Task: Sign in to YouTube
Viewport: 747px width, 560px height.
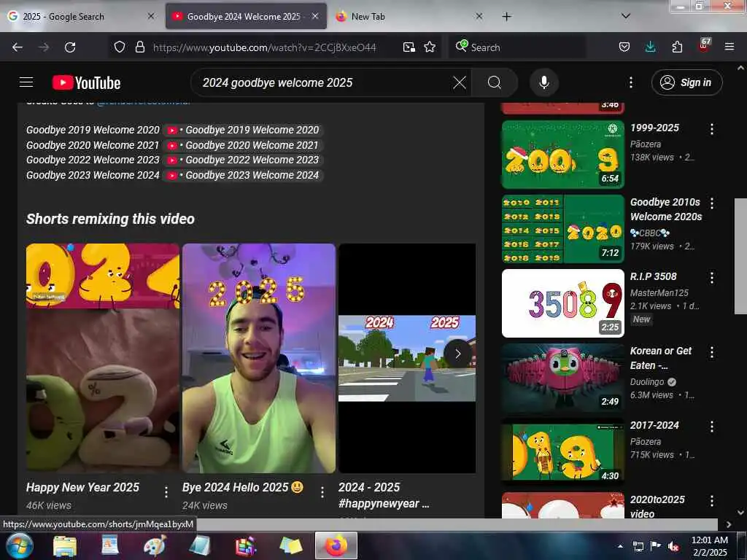Action: click(x=686, y=83)
